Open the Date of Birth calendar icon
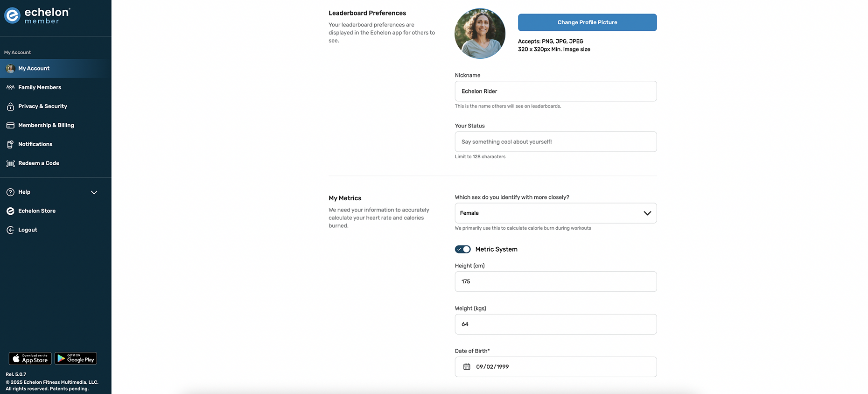 [x=467, y=367]
